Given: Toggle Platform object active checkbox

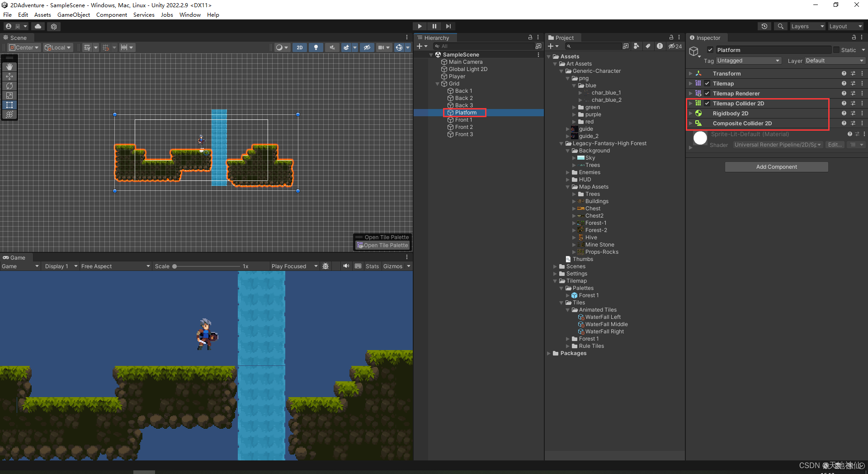Looking at the screenshot, I should 710,50.
